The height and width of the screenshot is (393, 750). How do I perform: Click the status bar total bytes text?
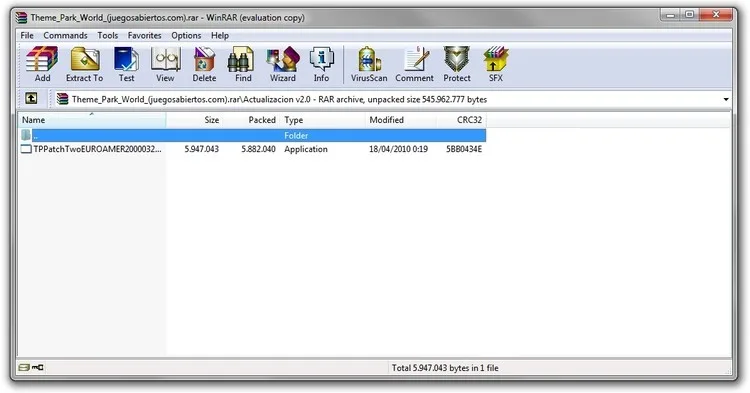(x=445, y=368)
